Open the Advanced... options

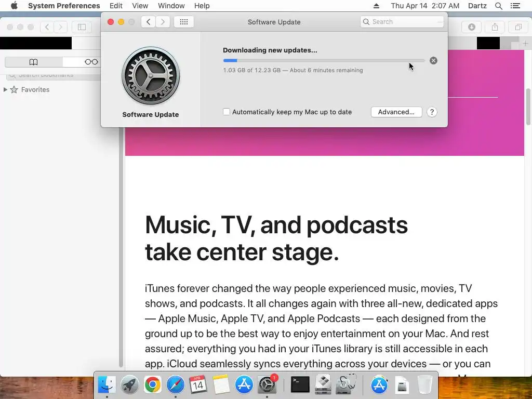pyautogui.click(x=396, y=112)
